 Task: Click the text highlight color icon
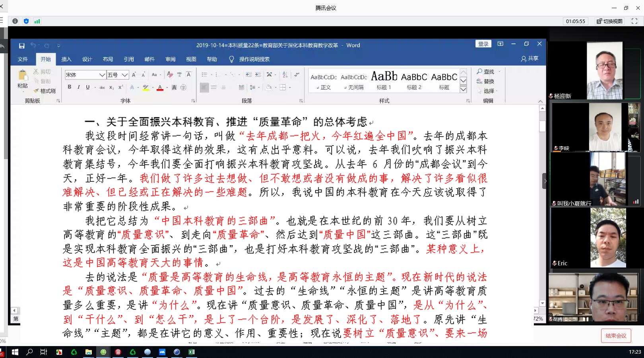pyautogui.click(x=145, y=88)
